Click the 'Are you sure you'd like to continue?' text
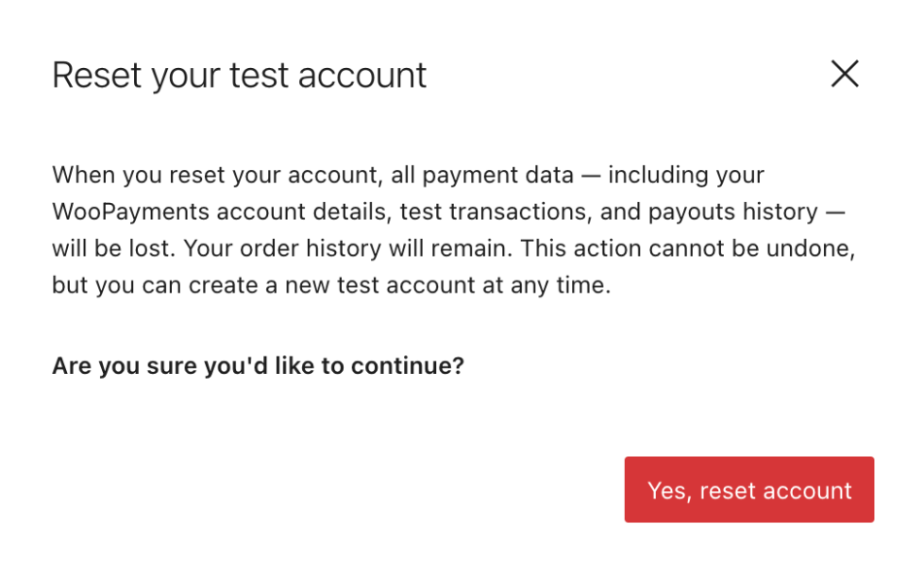The image size is (924, 575). [258, 365]
